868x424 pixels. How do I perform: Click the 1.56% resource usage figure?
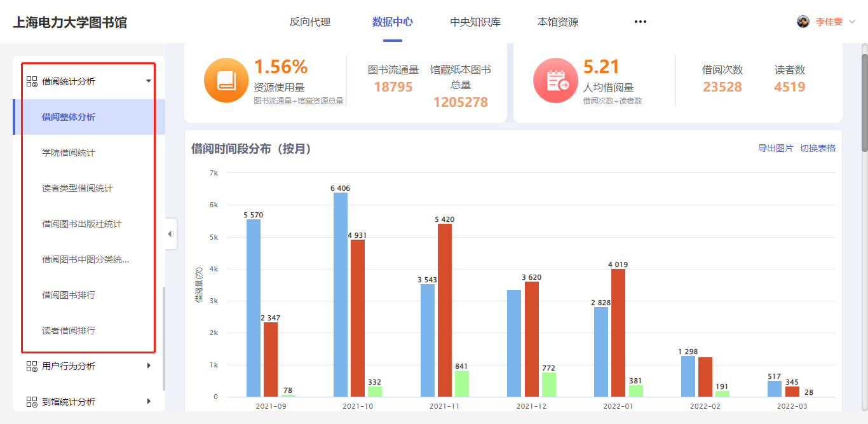click(281, 67)
